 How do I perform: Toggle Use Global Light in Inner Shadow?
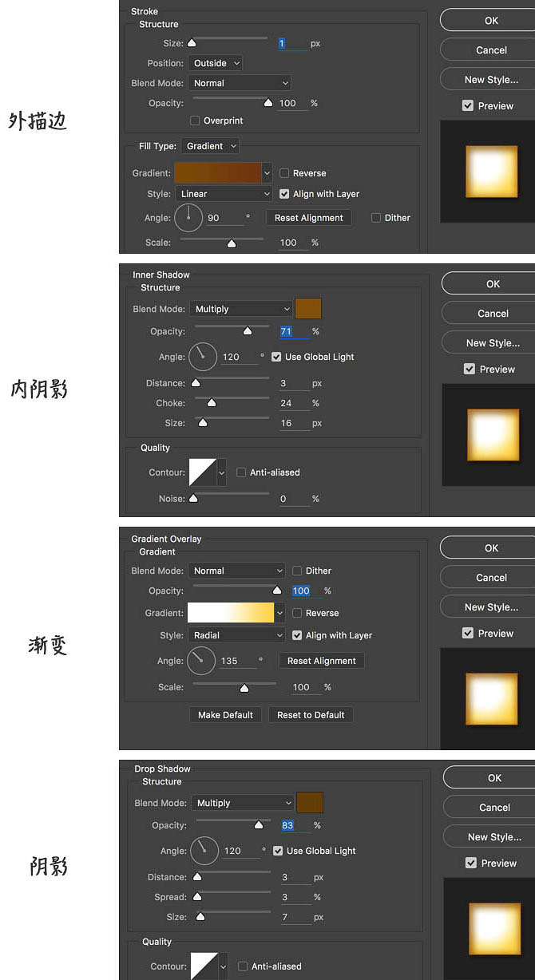[276, 357]
